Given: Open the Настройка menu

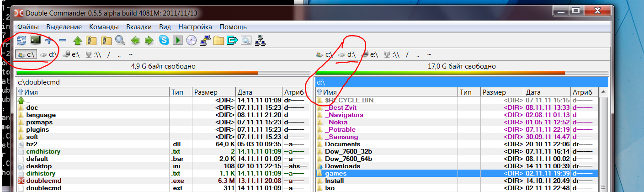Looking at the screenshot, I should [x=195, y=27].
